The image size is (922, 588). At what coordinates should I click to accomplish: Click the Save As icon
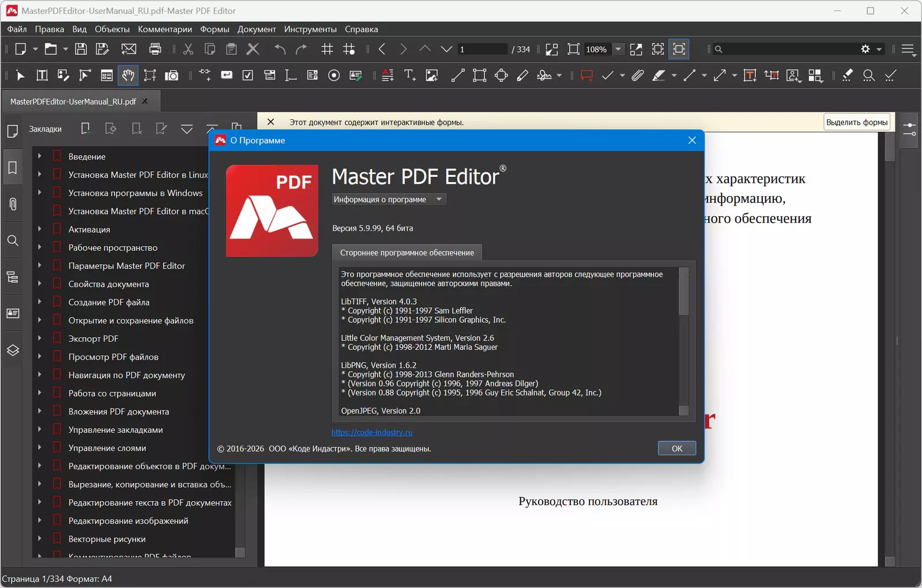103,49
